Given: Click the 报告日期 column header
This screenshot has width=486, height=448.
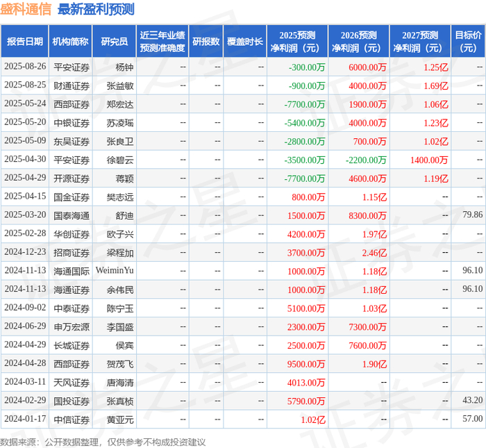Looking at the screenshot, I should [x=24, y=41].
